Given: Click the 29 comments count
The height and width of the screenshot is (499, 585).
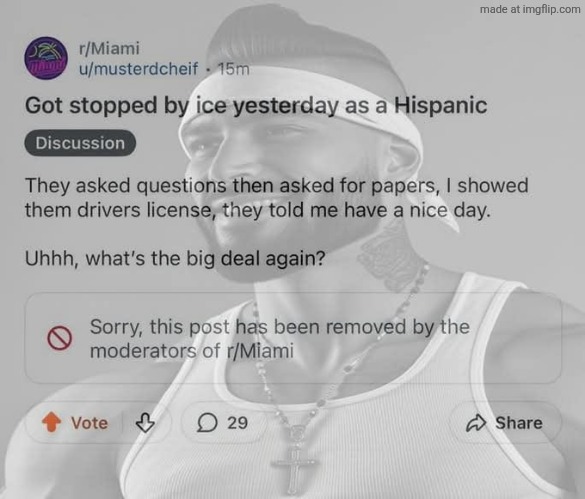Looking at the screenshot, I should pos(238,423).
